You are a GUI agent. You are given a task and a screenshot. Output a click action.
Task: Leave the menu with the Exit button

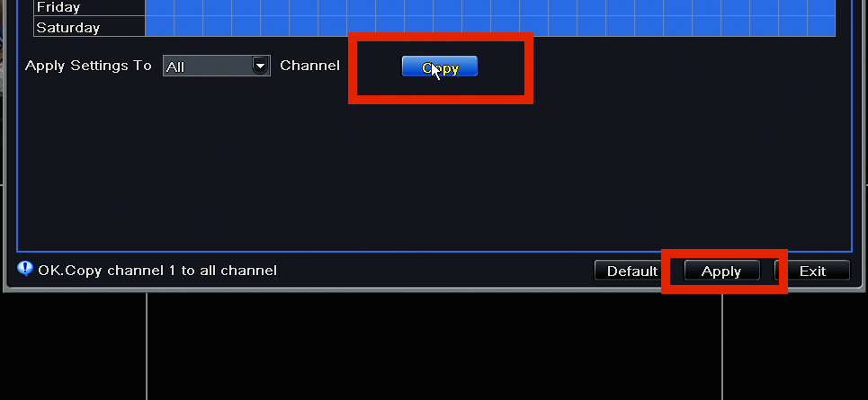(812, 271)
